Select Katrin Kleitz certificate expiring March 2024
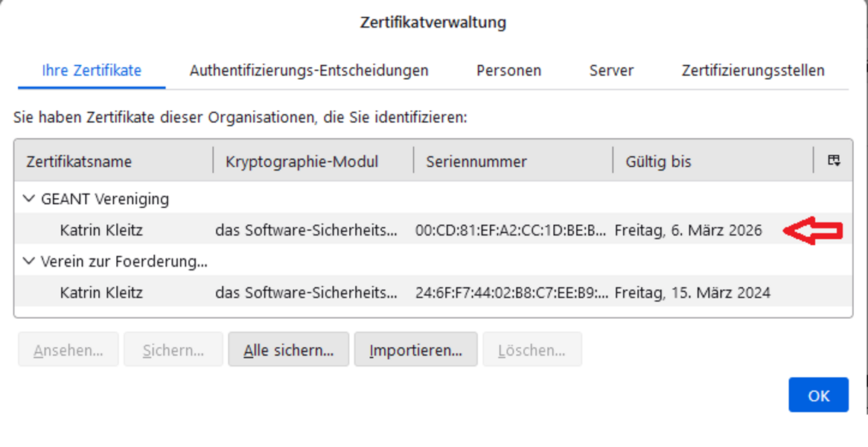The width and height of the screenshot is (868, 447). click(101, 293)
